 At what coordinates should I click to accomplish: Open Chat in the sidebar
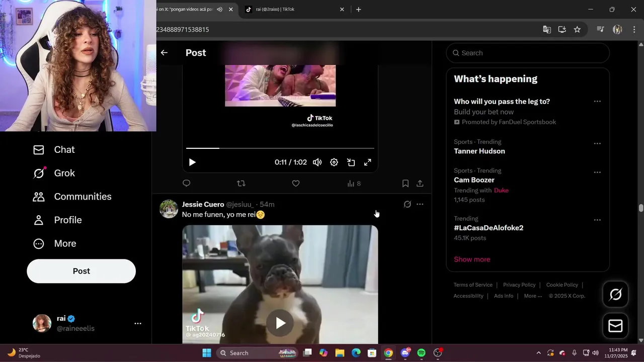tap(54, 150)
